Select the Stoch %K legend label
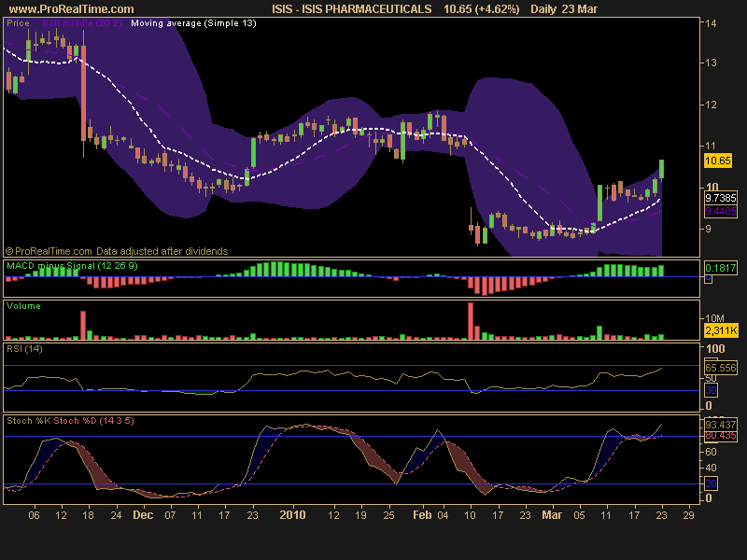This screenshot has height=560, width=747. (x=29, y=421)
